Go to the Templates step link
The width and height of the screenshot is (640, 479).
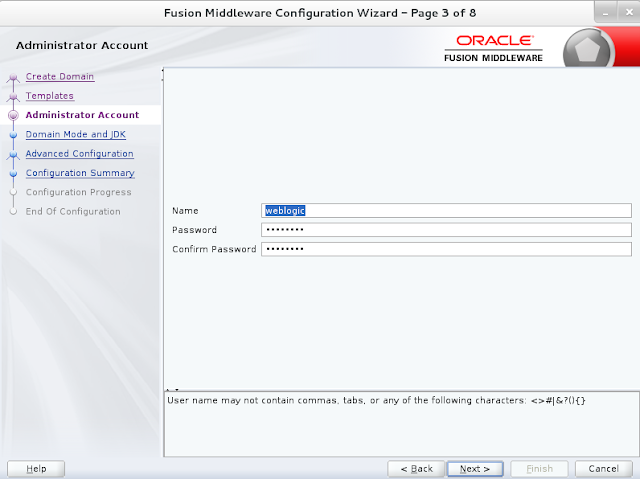point(49,95)
